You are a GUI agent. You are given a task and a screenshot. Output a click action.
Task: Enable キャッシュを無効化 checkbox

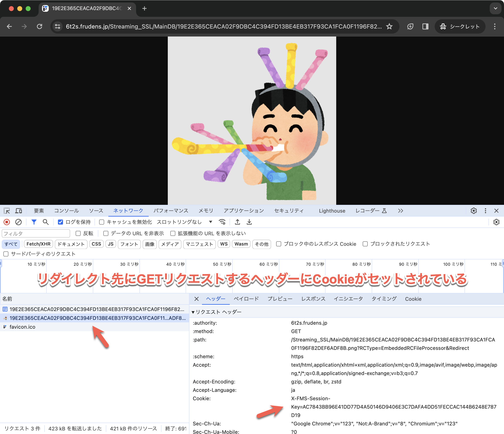(102, 222)
